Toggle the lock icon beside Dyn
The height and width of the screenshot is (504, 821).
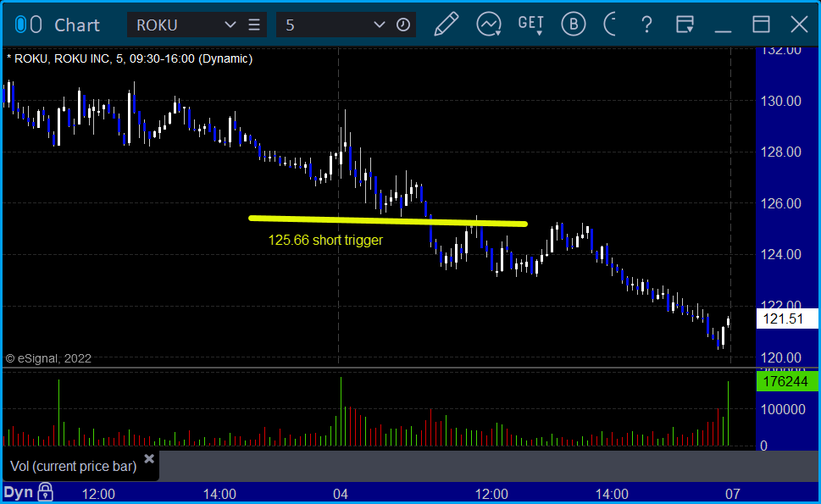coord(46,492)
